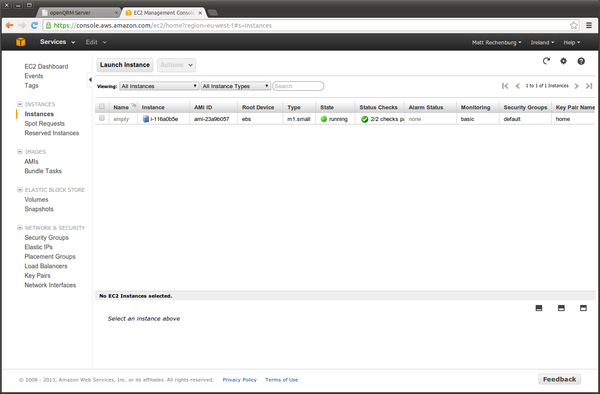Click the Launch Instance button
The height and width of the screenshot is (394, 600).
[x=125, y=65]
